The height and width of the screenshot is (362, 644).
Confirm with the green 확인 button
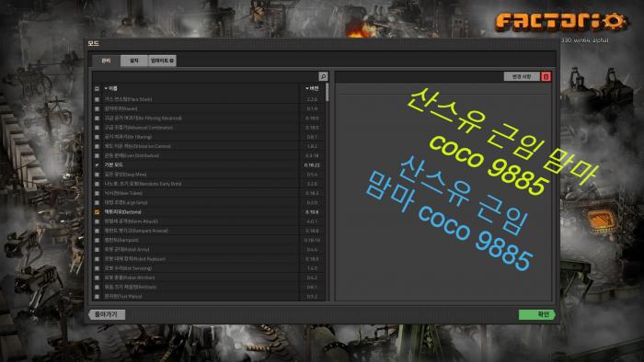pyautogui.click(x=537, y=314)
